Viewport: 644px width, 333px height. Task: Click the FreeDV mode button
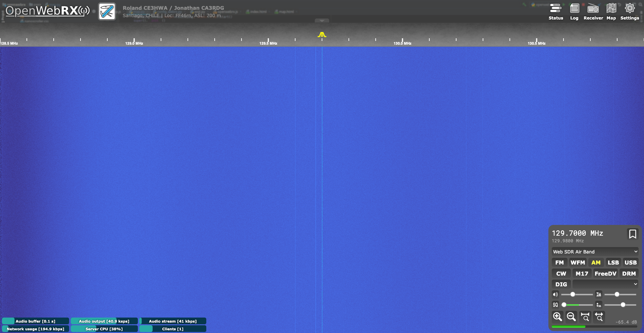(605, 274)
